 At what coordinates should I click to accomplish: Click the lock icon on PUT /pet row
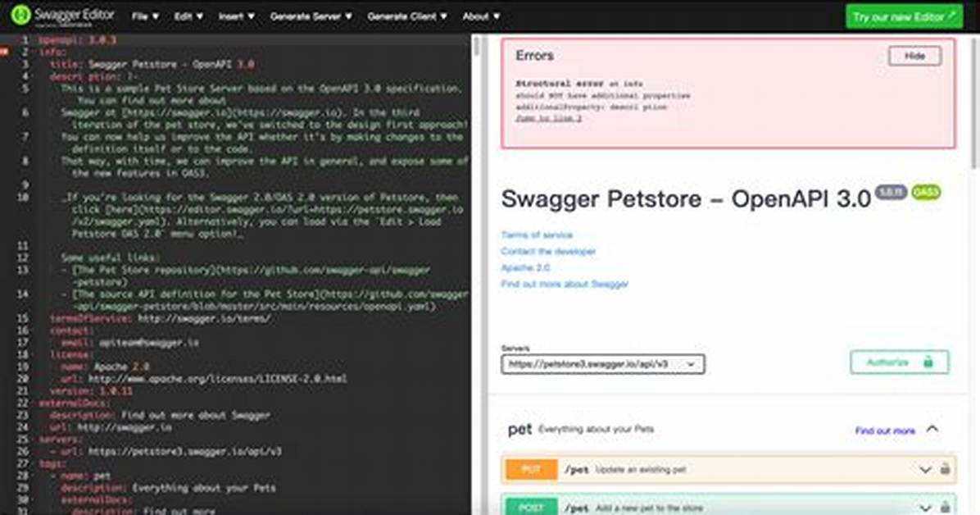coord(945,469)
